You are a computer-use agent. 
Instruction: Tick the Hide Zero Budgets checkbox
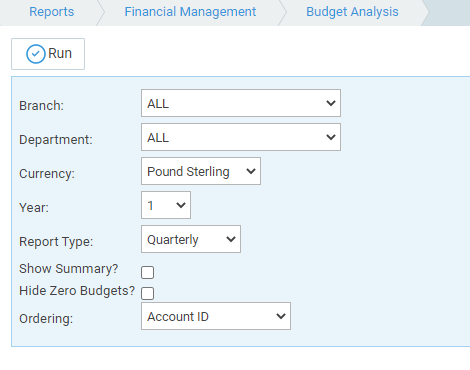(147, 293)
